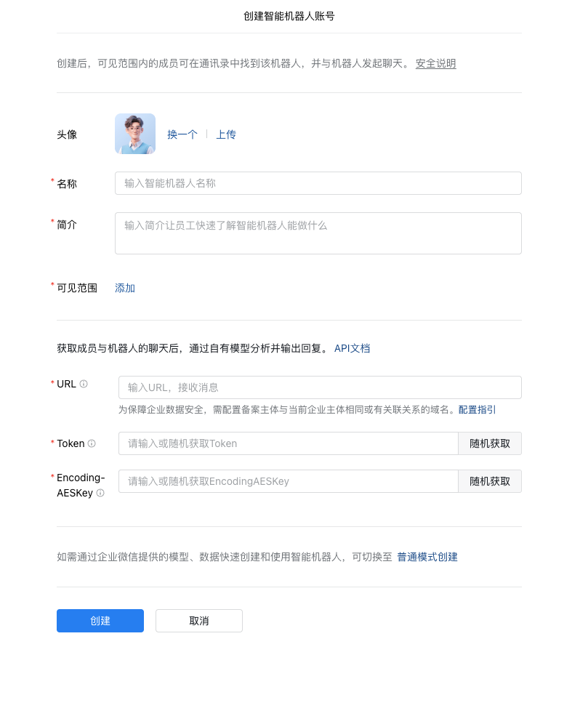The image size is (588, 708).
Task: Open the API文档 documentation link
Action: click(352, 348)
